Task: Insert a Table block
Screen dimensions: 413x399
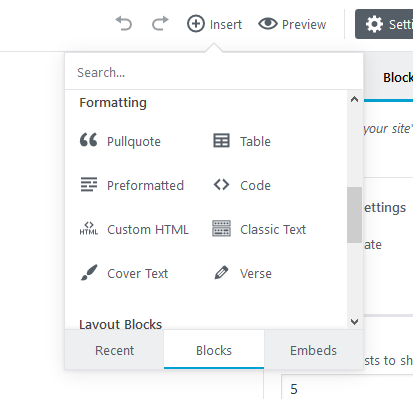Action: click(242, 141)
